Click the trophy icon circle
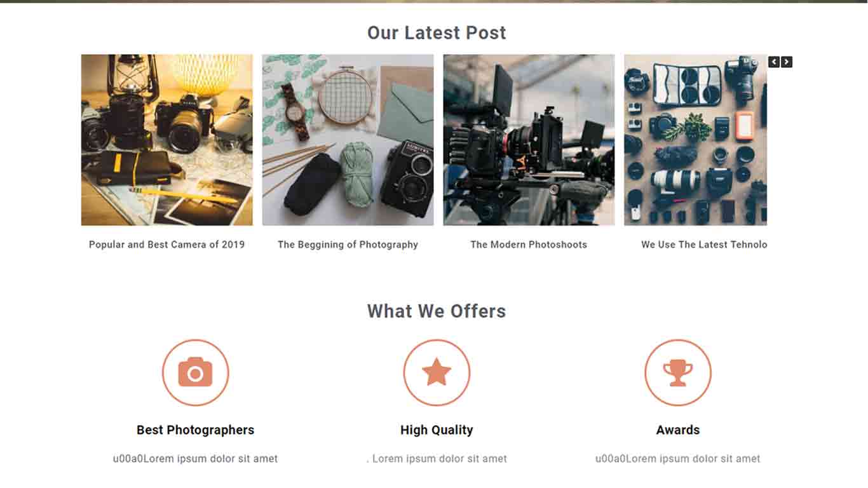Screen dimensions: 868x488 [678, 372]
